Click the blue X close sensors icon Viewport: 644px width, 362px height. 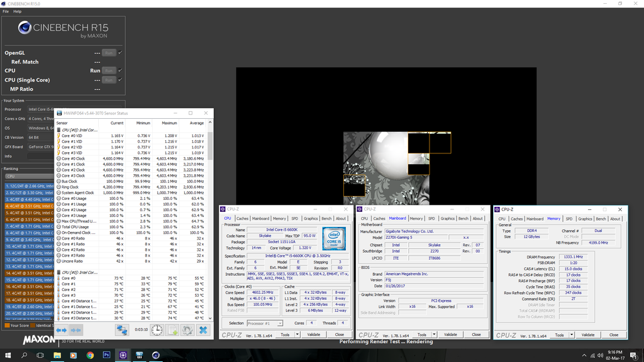coord(203,330)
